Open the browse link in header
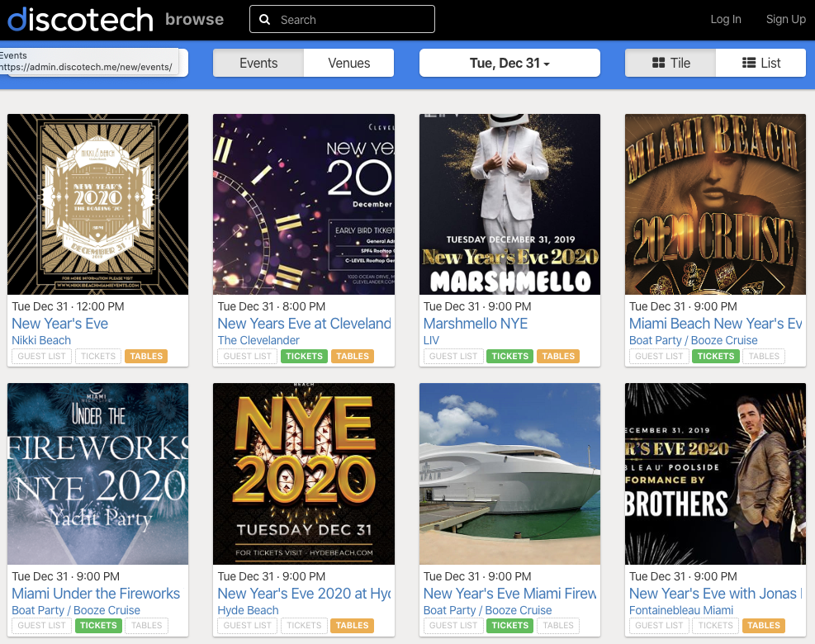 tap(194, 19)
